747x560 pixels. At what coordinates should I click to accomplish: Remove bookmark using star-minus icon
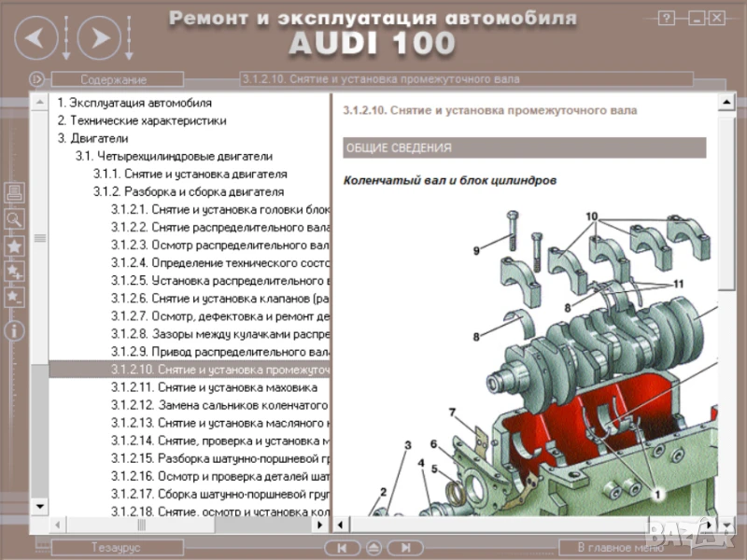click(x=15, y=297)
